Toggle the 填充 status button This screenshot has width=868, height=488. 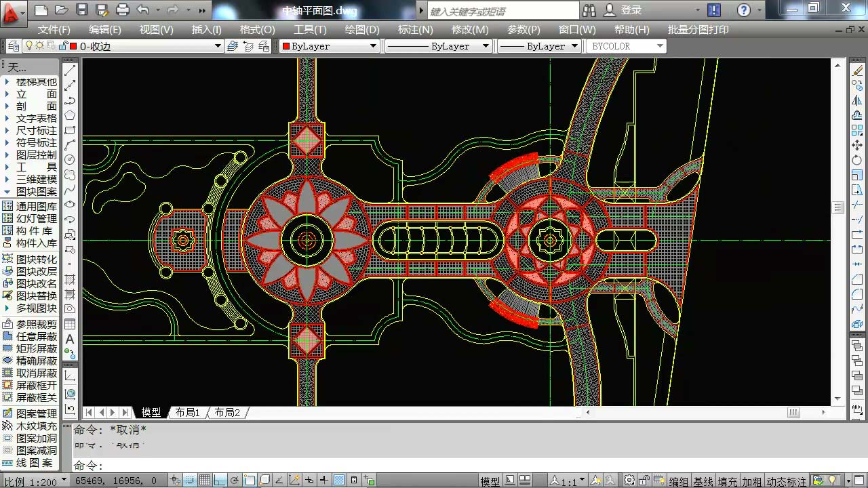click(x=727, y=481)
